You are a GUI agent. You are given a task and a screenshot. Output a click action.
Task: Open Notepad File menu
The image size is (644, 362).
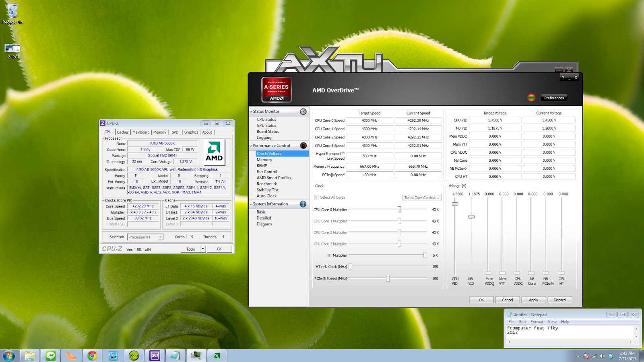click(x=512, y=322)
